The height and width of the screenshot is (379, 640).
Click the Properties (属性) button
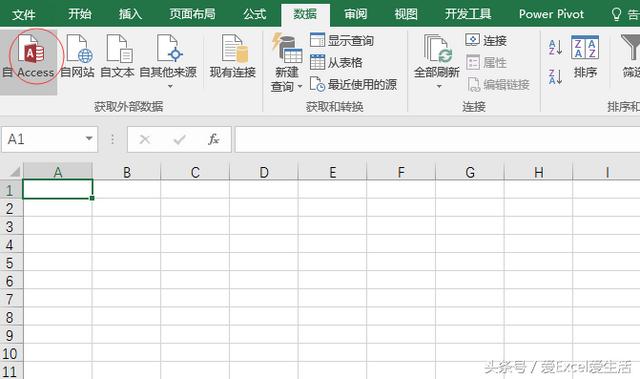click(486, 62)
